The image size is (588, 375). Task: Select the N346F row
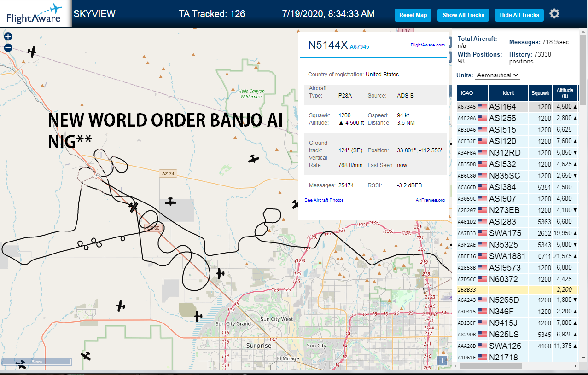click(x=517, y=311)
